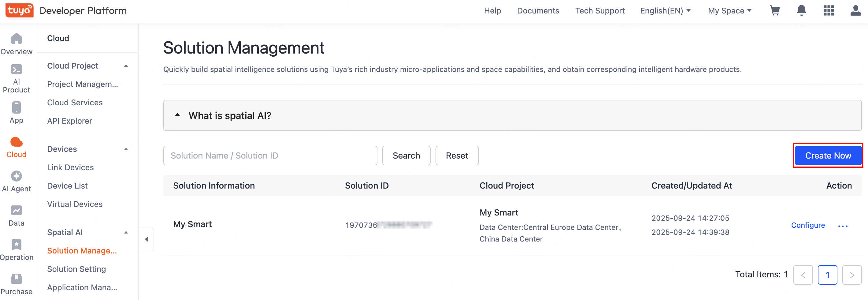Screen dimensions: 868x300
Task: Open the user account profile icon
Action: 855,11
